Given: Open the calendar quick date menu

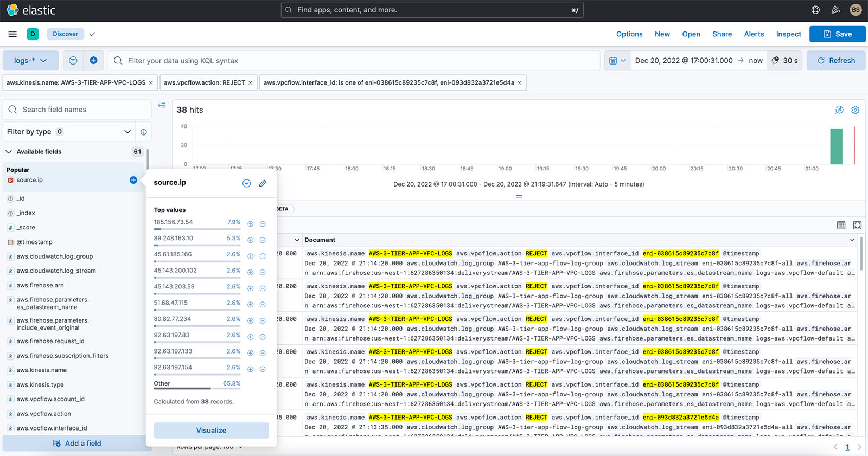Looking at the screenshot, I should point(617,61).
